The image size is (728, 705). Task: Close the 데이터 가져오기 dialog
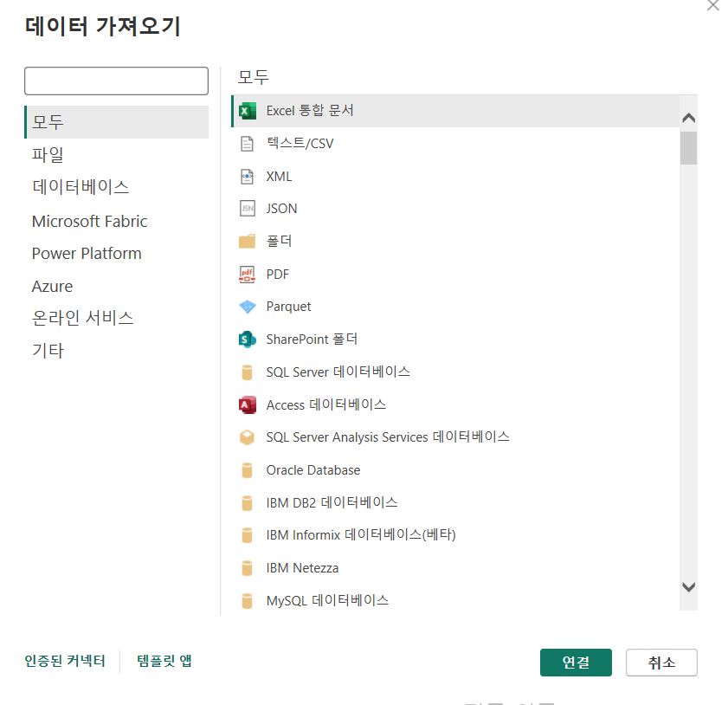tap(713, 5)
